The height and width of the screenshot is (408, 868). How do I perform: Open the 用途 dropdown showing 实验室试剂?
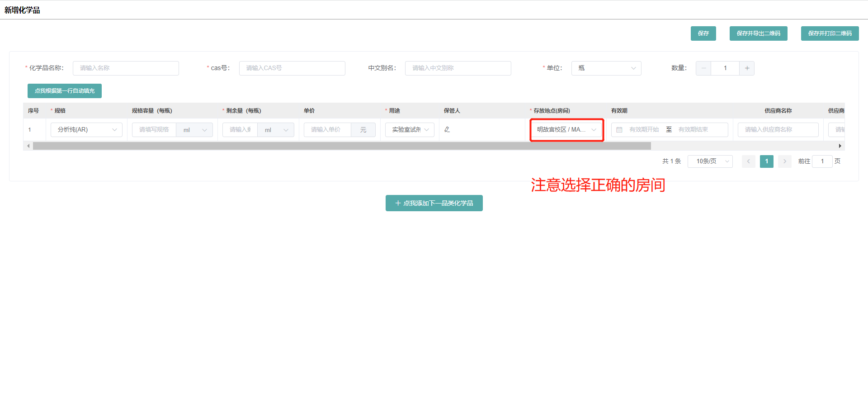(410, 130)
